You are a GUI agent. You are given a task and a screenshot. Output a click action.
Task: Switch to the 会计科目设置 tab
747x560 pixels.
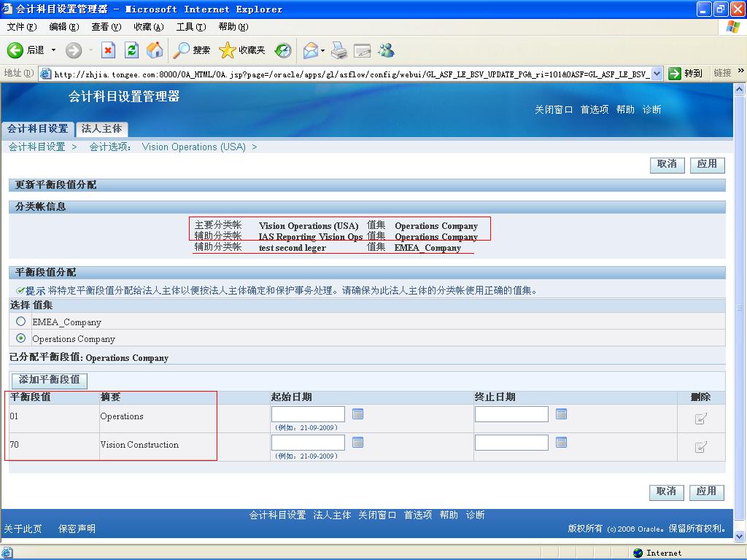(38, 128)
